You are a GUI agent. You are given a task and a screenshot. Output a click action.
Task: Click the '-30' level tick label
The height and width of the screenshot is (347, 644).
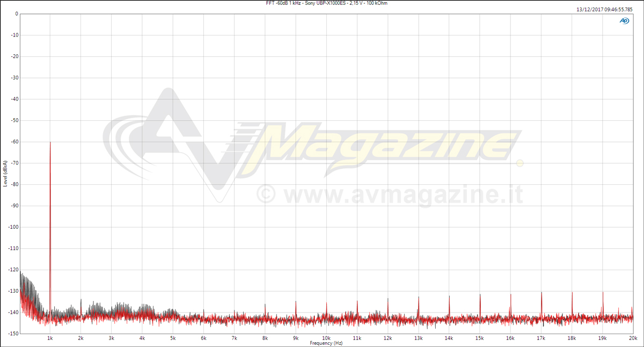pos(14,78)
